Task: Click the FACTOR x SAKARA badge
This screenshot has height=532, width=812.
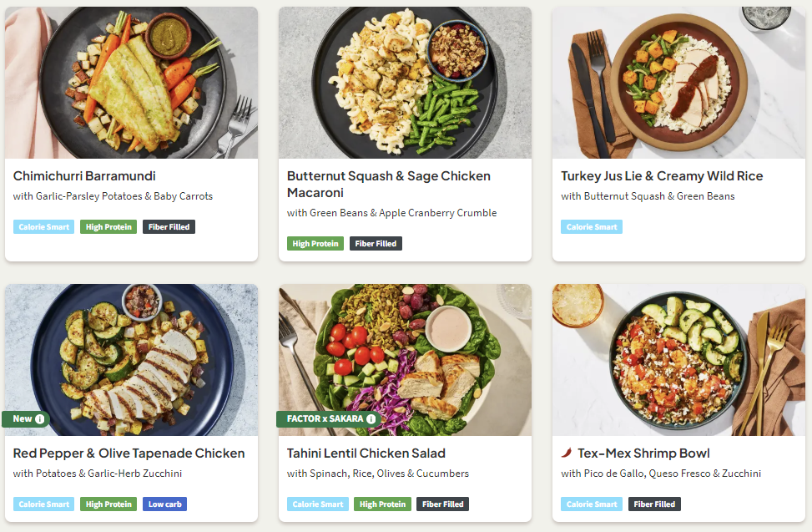Action: (321, 418)
